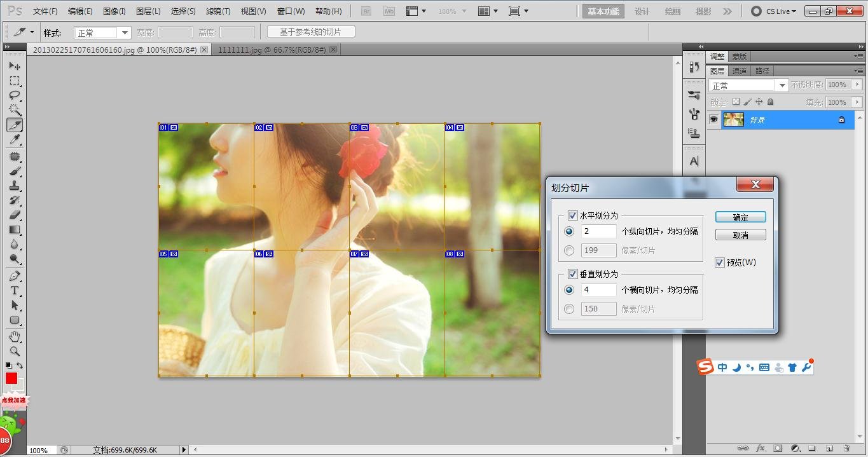Hide the 背景 layer using eye icon
Viewport: 868px width, 457px height.
[714, 119]
